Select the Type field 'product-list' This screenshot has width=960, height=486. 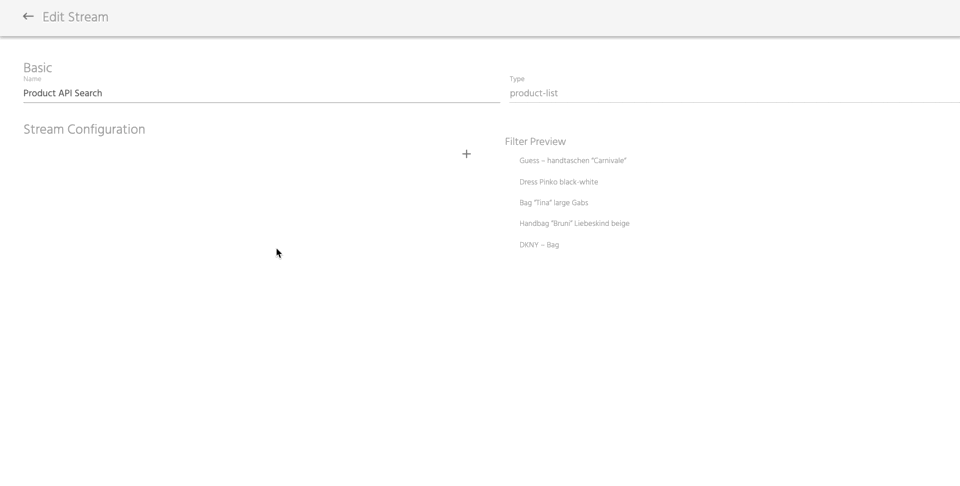[x=735, y=93]
